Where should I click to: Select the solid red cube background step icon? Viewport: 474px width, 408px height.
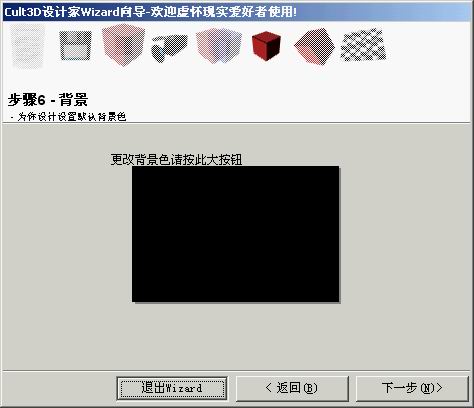266,46
